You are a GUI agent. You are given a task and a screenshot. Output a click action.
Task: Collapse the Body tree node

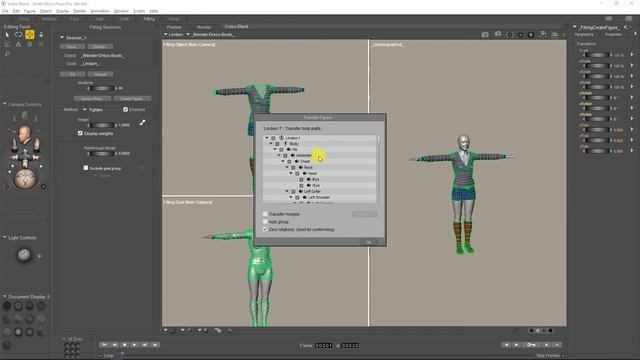click(271, 144)
